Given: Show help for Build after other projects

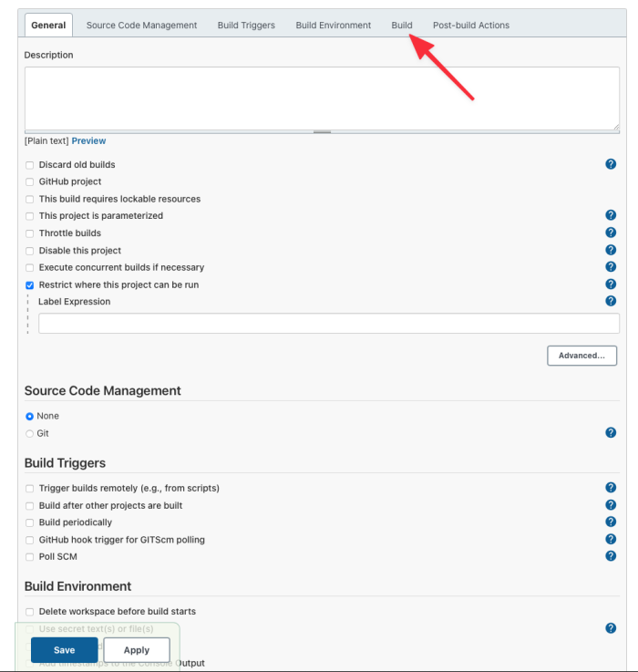Looking at the screenshot, I should 611,505.
